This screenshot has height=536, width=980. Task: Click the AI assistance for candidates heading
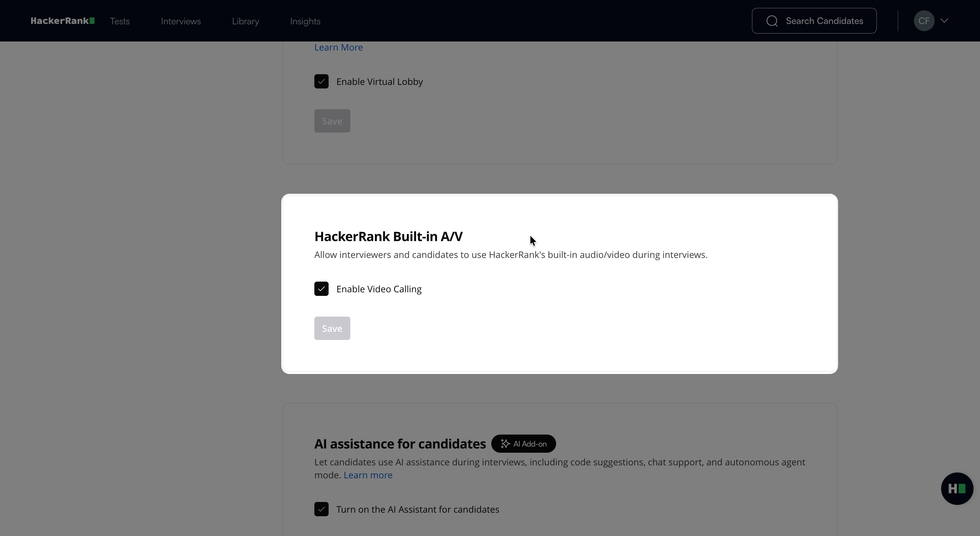click(x=400, y=444)
